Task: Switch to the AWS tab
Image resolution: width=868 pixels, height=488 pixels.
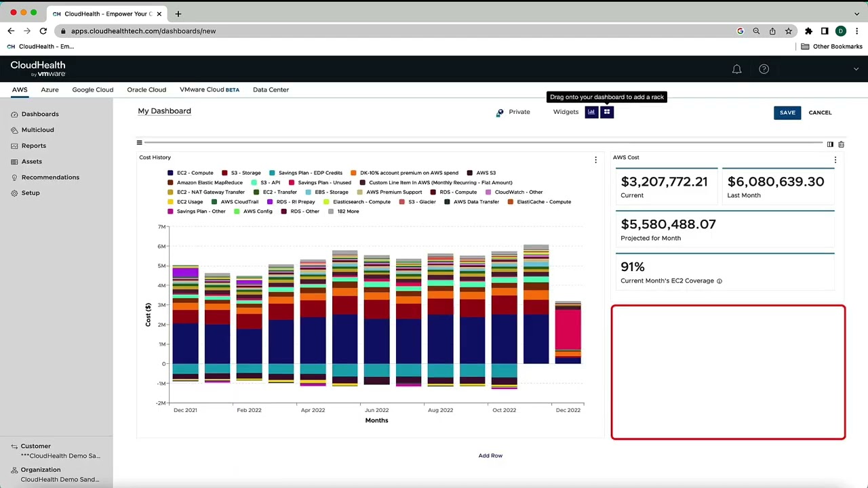Action: [20, 89]
